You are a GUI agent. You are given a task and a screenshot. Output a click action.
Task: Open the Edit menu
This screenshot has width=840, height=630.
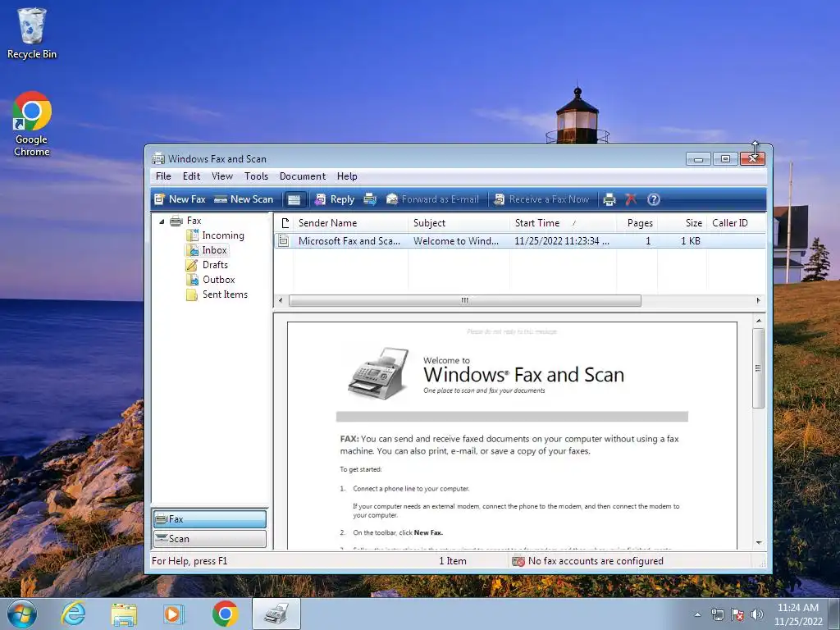(x=191, y=176)
